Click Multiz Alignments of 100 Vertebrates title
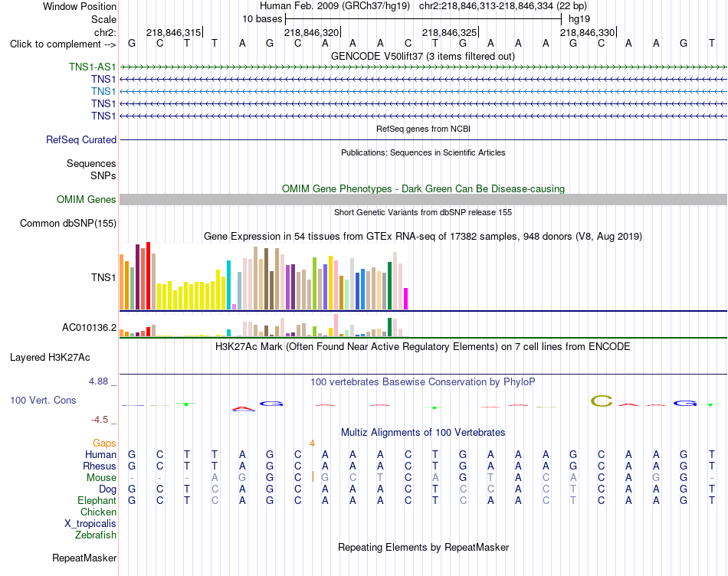This screenshot has height=576, width=728. (x=423, y=433)
